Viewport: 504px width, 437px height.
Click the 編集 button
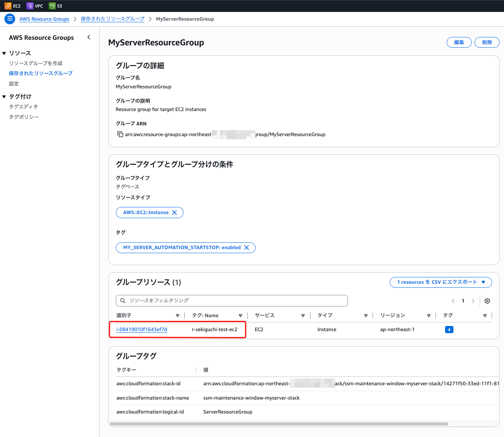(x=459, y=43)
